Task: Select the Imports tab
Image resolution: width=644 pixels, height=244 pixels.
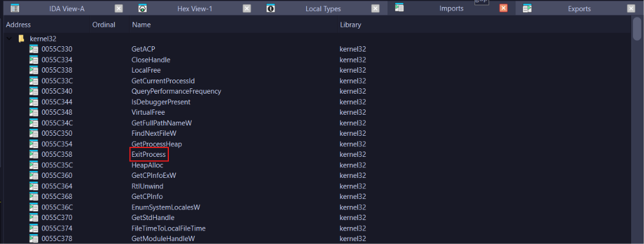Action: [x=450, y=8]
